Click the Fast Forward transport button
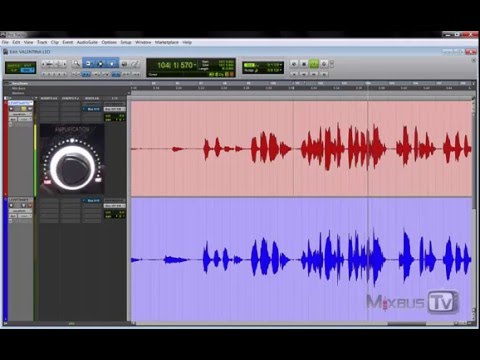 (314, 74)
